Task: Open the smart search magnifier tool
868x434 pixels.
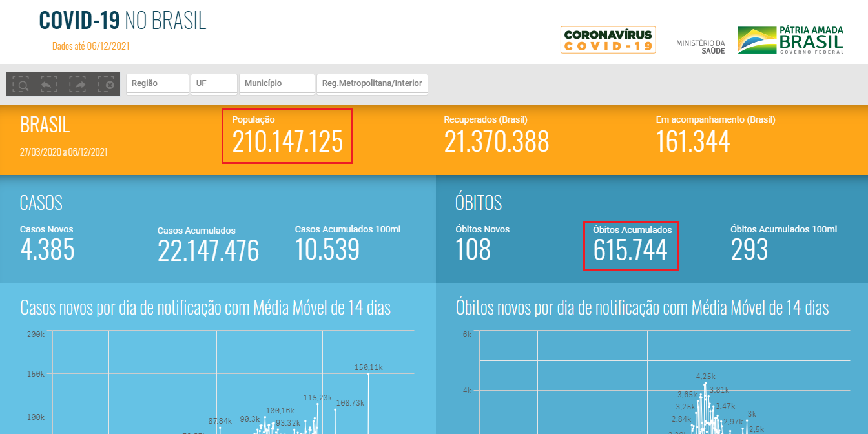Action: pos(21,85)
